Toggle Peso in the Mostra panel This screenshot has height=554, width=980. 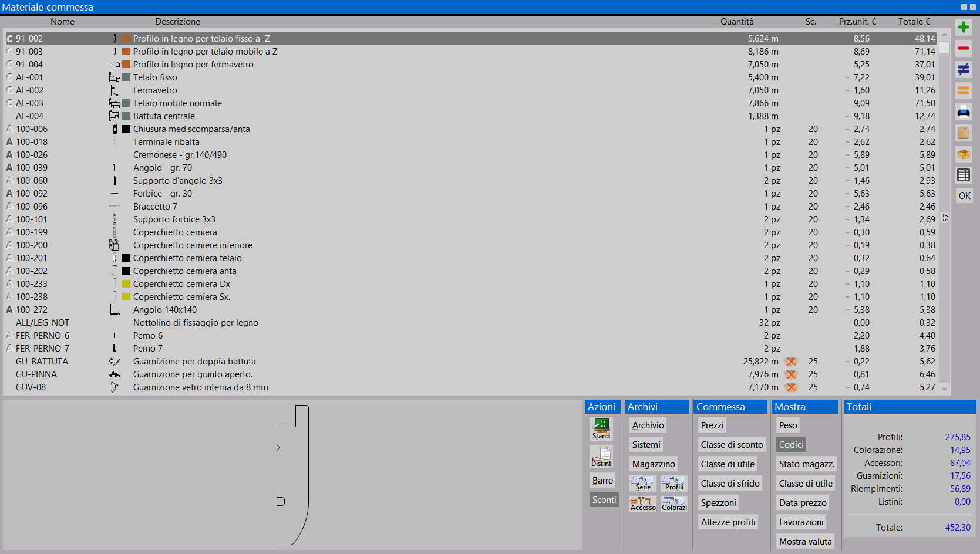tap(787, 425)
